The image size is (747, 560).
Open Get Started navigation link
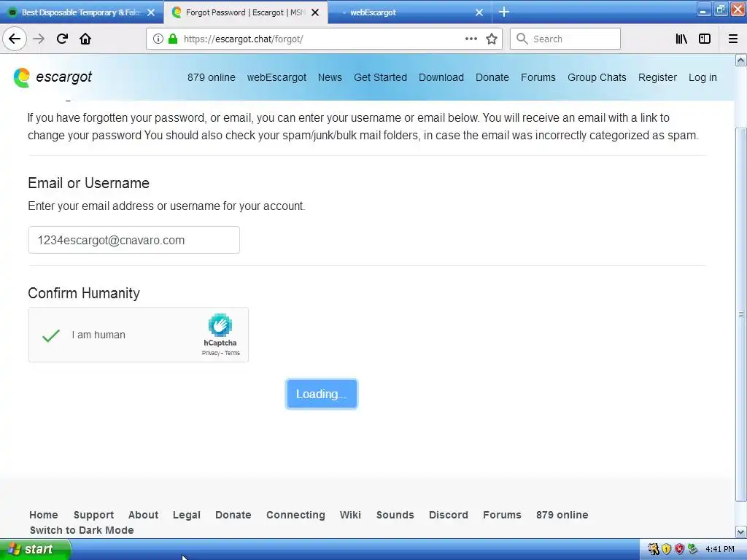[380, 77]
